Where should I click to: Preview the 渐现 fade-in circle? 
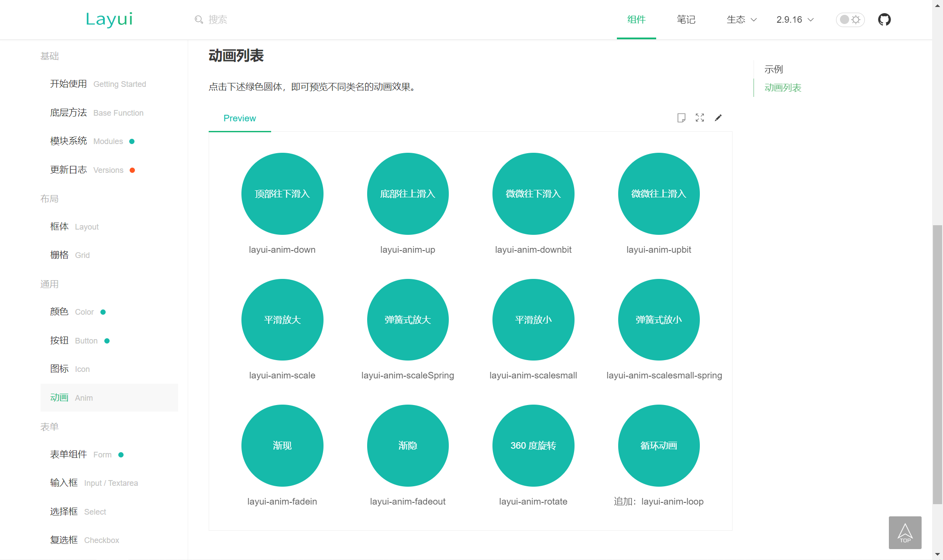pyautogui.click(x=282, y=446)
